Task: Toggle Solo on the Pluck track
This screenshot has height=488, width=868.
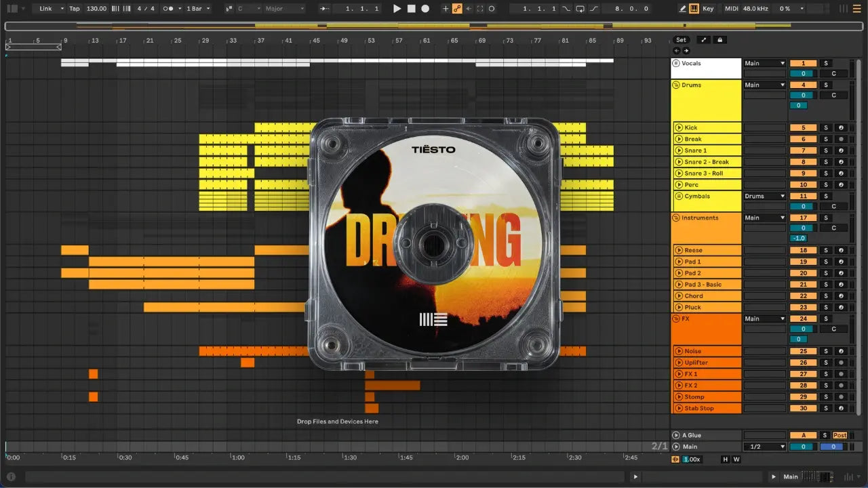Action: coord(826,307)
